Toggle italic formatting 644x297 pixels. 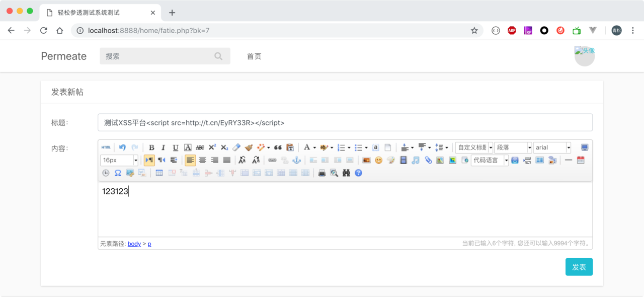[163, 147]
